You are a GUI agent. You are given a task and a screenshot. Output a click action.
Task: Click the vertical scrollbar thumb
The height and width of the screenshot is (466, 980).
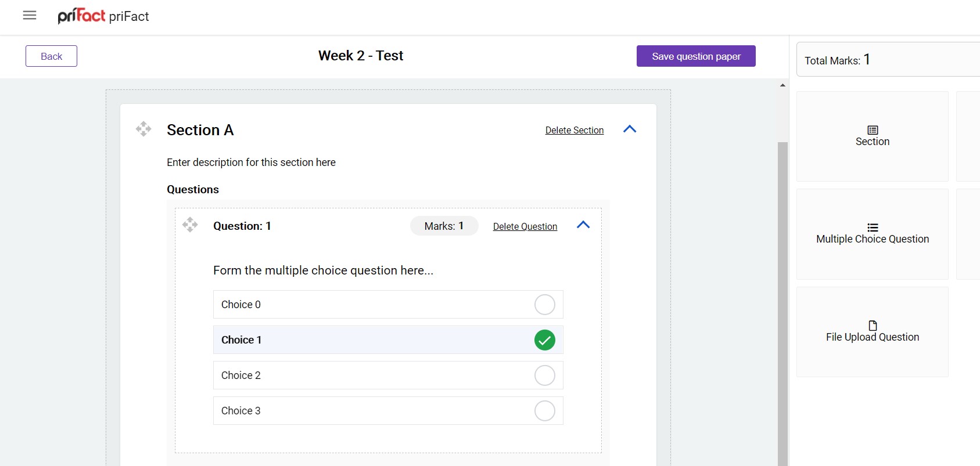[x=782, y=304]
